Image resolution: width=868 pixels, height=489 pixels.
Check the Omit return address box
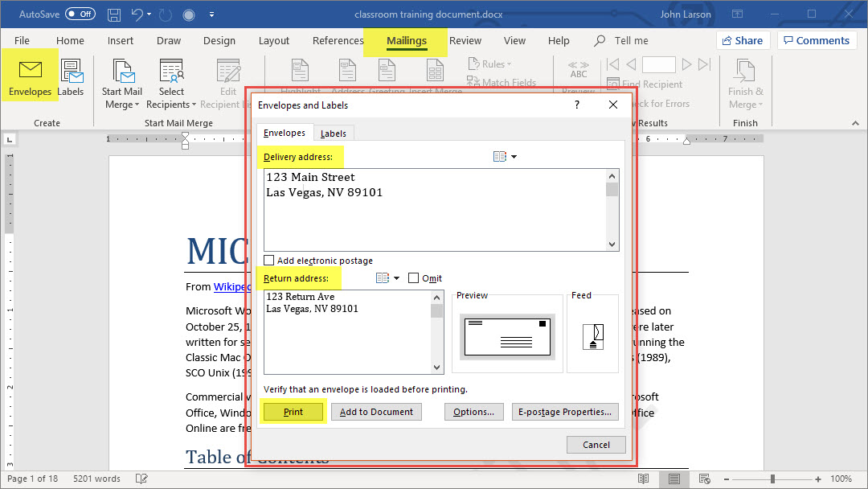(414, 278)
